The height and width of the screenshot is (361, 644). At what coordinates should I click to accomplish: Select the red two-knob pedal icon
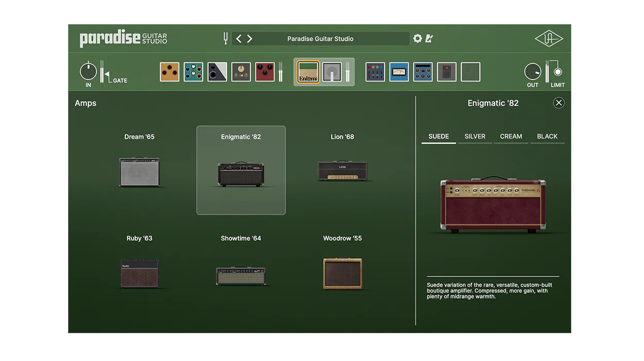click(x=265, y=72)
